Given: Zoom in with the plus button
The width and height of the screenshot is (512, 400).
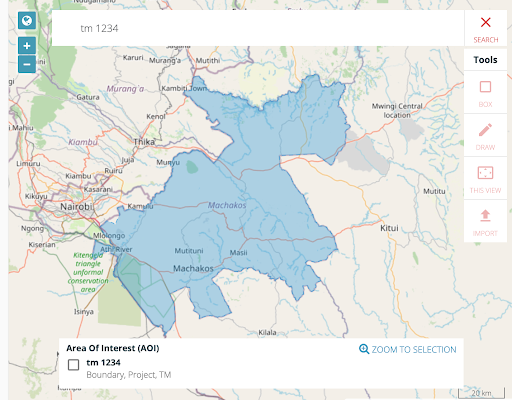Looking at the screenshot, I should 27,46.
